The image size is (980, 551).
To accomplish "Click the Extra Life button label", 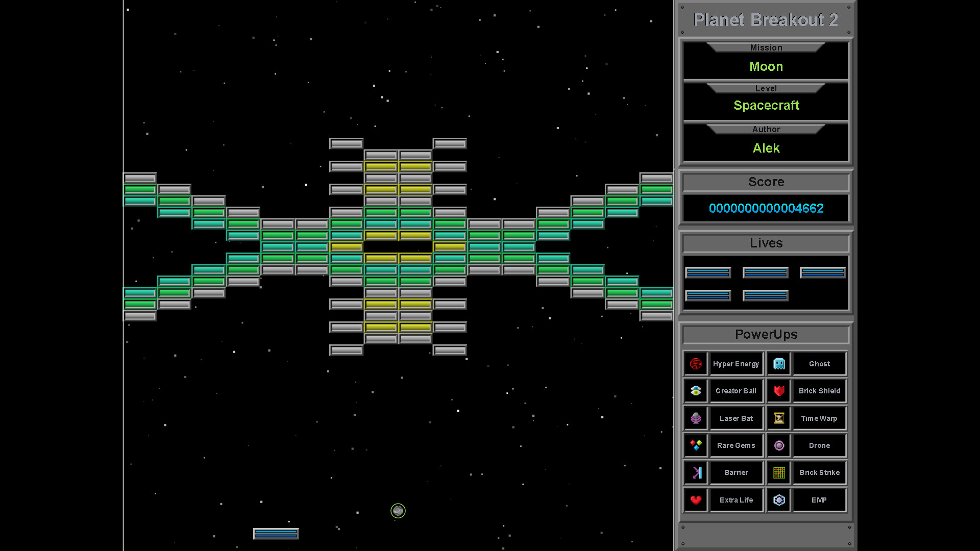I will (x=737, y=500).
